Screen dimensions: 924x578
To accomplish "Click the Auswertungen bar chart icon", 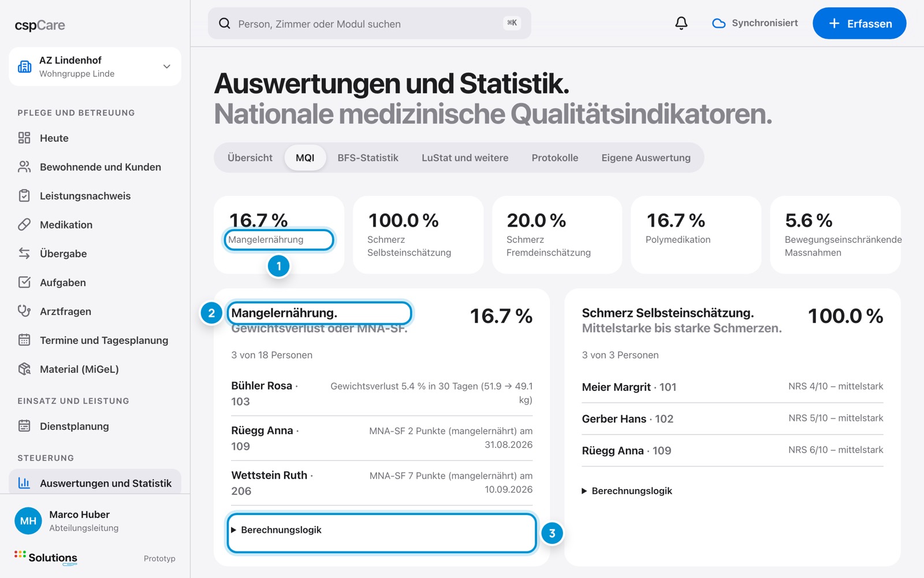I will (x=24, y=483).
